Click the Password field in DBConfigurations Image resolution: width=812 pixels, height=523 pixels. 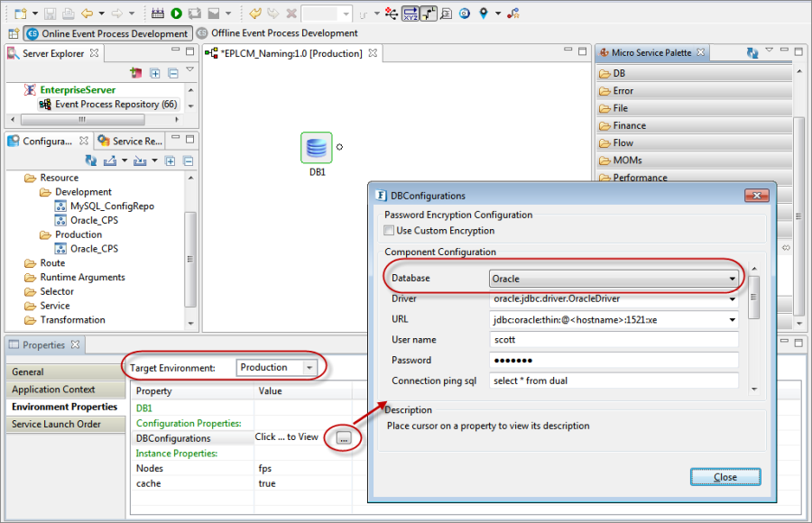pos(614,361)
